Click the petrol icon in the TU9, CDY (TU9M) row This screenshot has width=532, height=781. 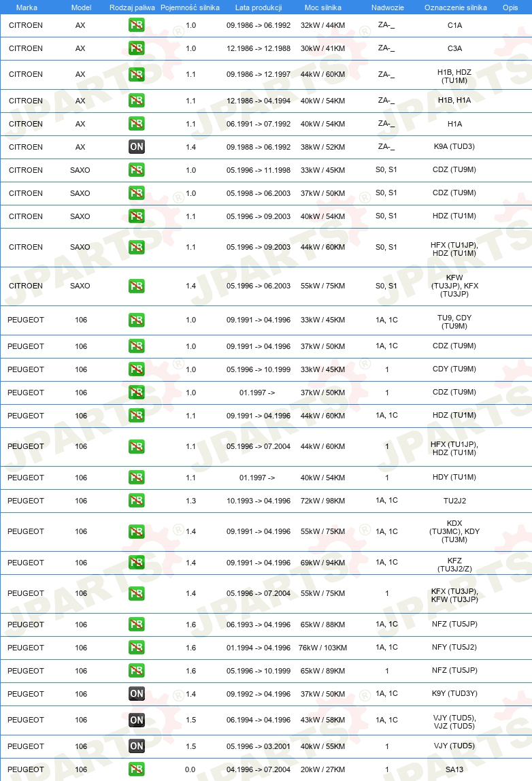pos(137,320)
